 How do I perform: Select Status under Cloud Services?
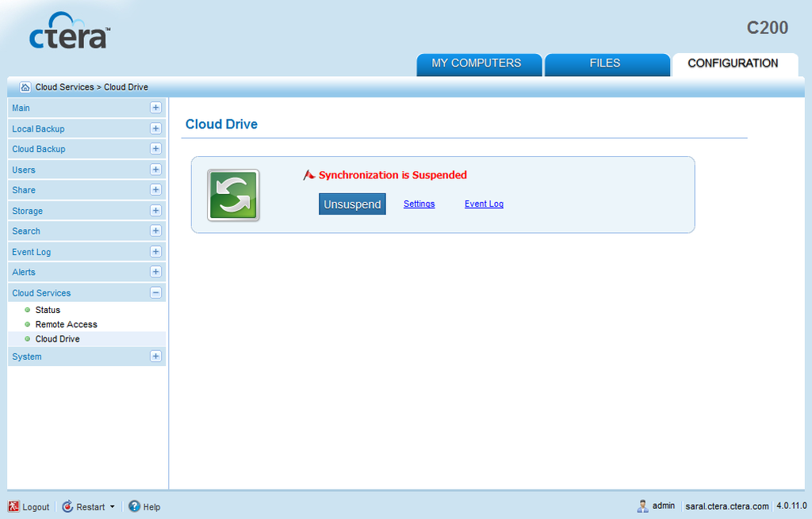(x=48, y=310)
